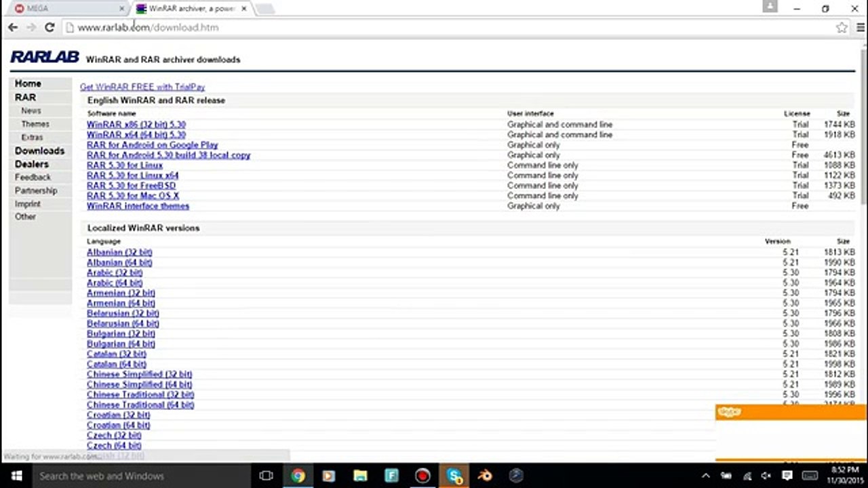
Task: Open Partnership in the sidebar
Action: tap(36, 190)
